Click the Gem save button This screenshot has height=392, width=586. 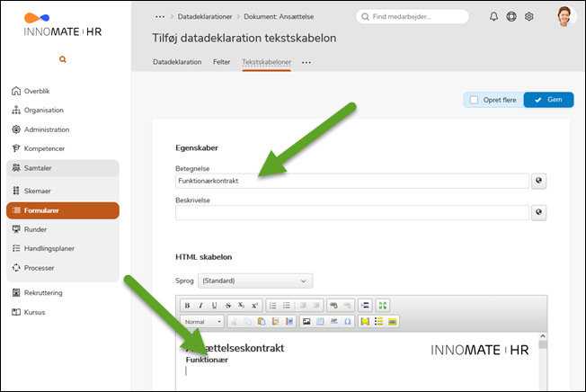pos(547,100)
